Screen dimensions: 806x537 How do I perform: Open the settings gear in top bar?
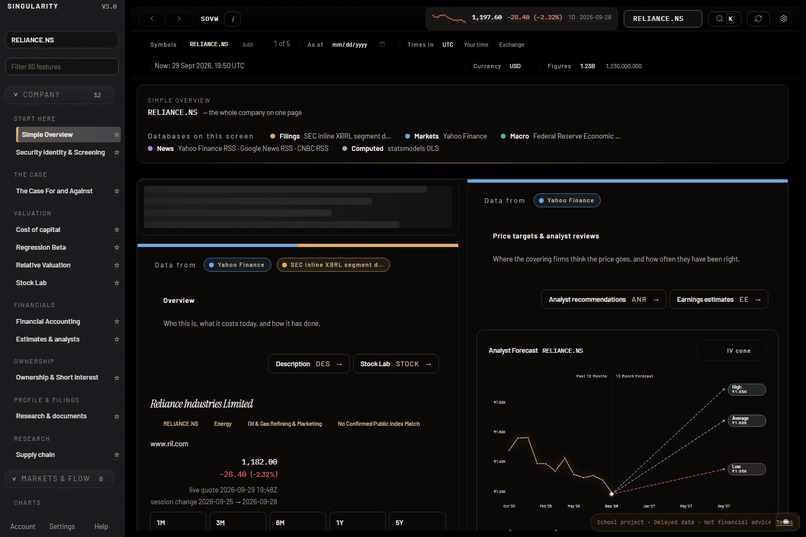(x=783, y=18)
